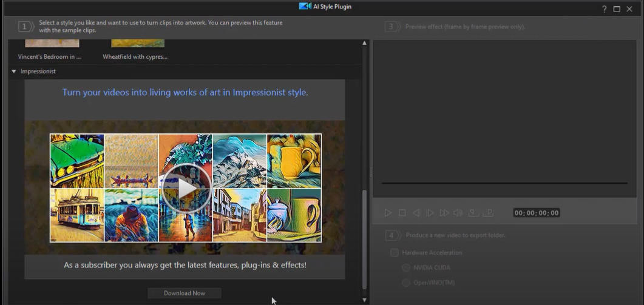Click the style list scroll up arrow
The image size is (644, 305).
click(x=364, y=43)
